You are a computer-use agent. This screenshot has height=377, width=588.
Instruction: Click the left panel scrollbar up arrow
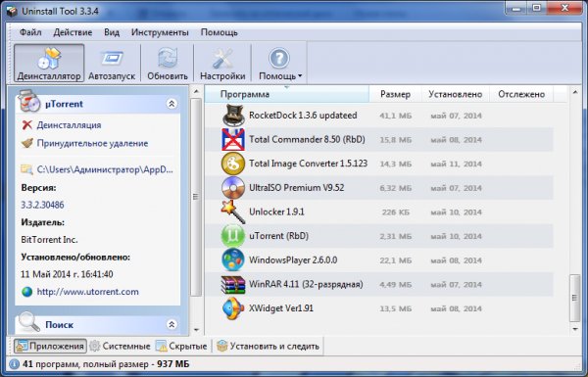point(196,92)
